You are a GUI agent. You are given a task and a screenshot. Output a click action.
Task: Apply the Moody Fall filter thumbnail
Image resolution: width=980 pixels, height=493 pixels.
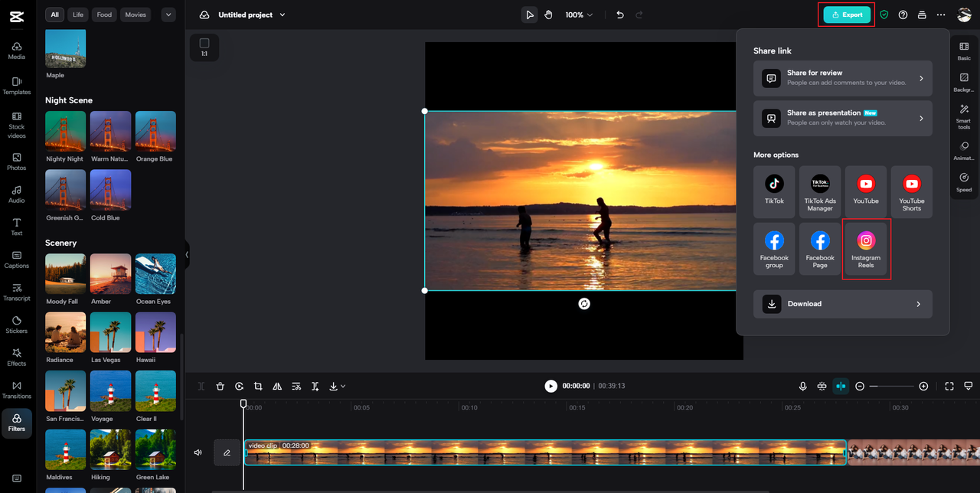65,273
